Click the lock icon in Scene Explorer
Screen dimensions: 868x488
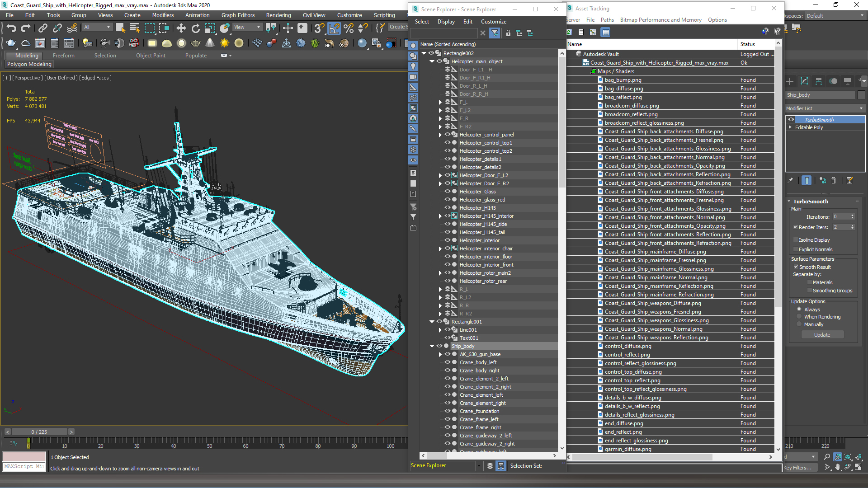(508, 33)
